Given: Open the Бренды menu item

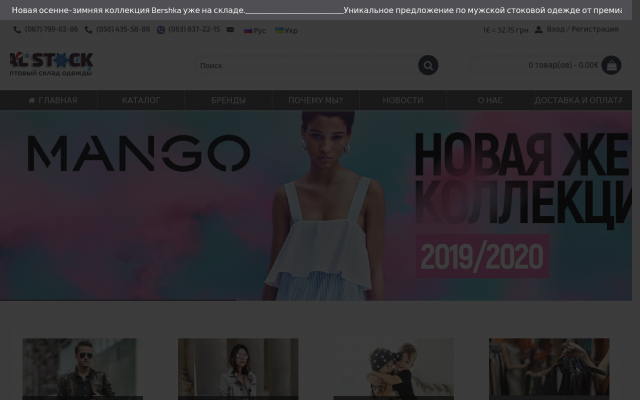Looking at the screenshot, I should [x=228, y=100].
